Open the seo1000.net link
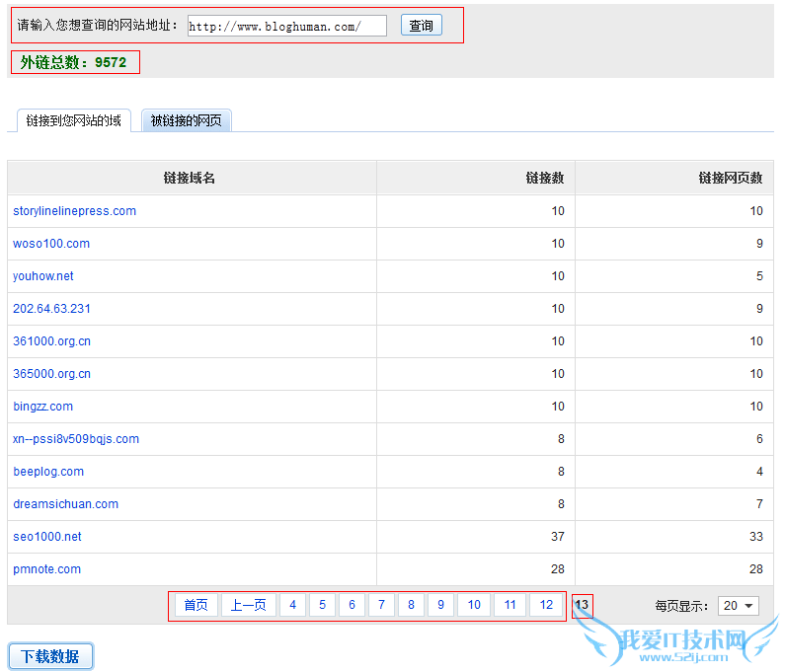Image resolution: width=785 pixels, height=672 pixels. pos(47,537)
